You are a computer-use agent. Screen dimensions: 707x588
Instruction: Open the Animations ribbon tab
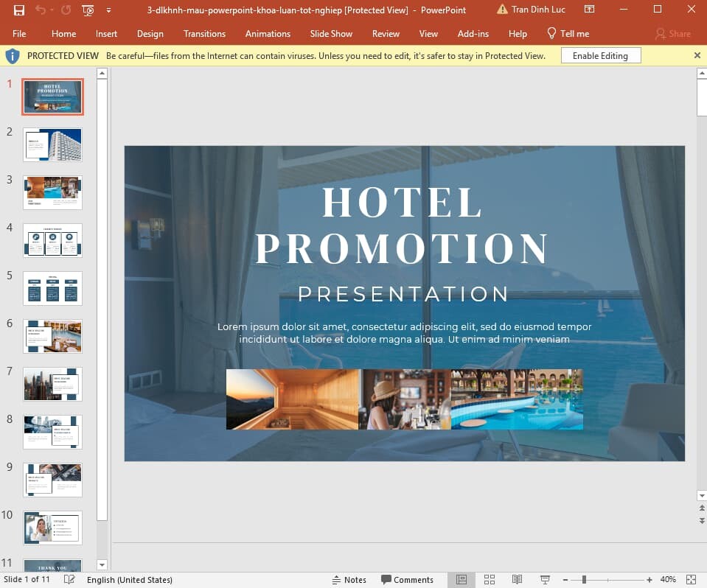coord(268,33)
